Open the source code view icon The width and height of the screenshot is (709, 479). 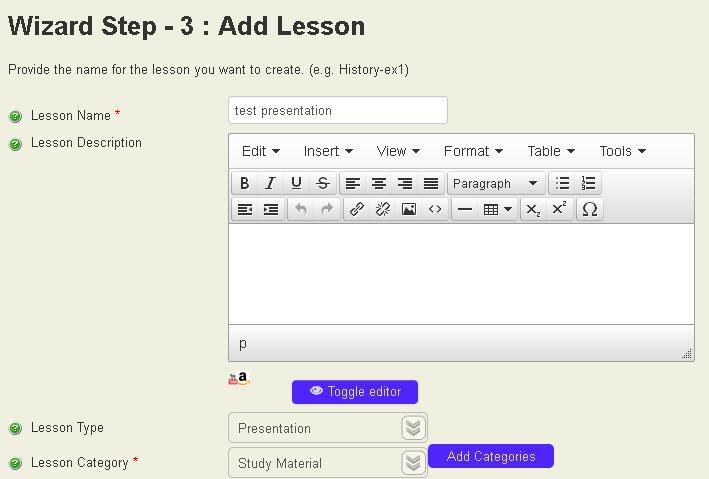435,209
